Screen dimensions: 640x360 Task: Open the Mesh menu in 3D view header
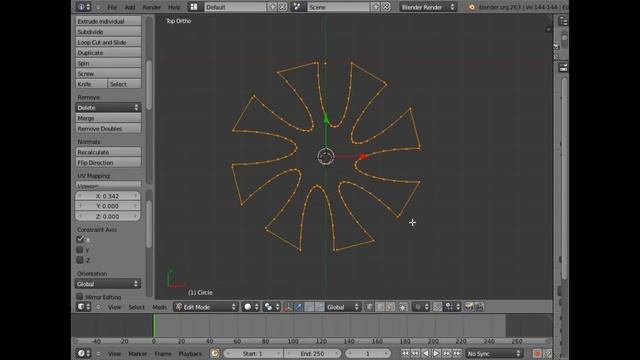159,307
